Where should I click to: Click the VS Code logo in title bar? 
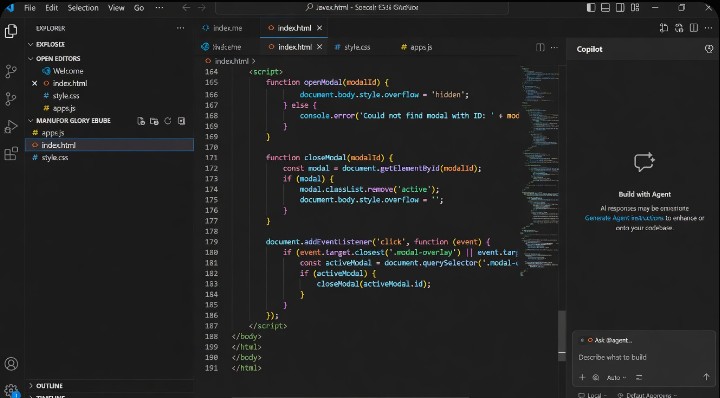coord(10,8)
